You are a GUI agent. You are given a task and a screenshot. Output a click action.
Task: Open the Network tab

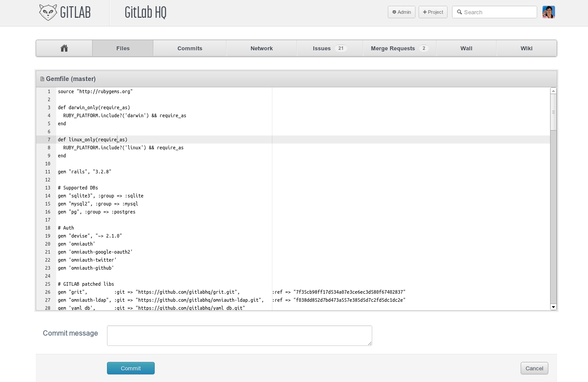[x=262, y=48]
